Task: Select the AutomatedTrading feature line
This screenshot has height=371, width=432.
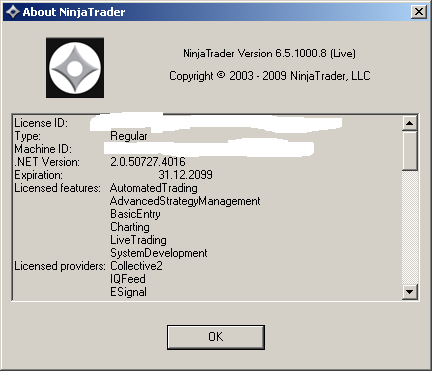Action: [x=154, y=188]
